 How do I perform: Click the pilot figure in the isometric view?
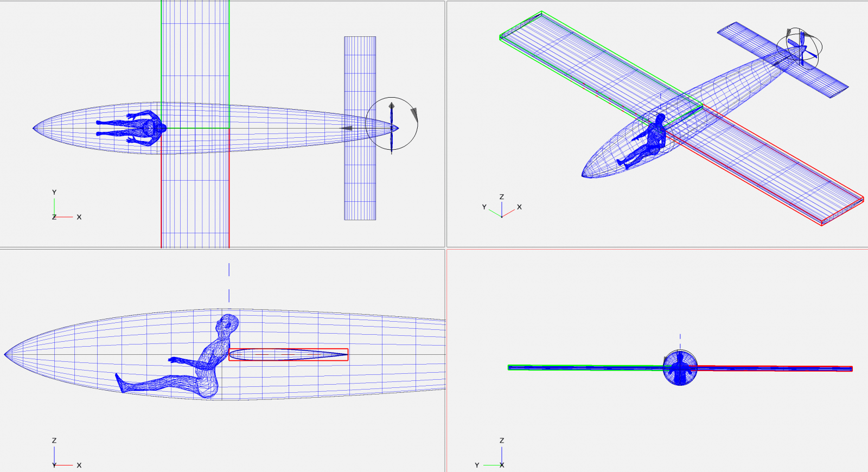click(643, 141)
